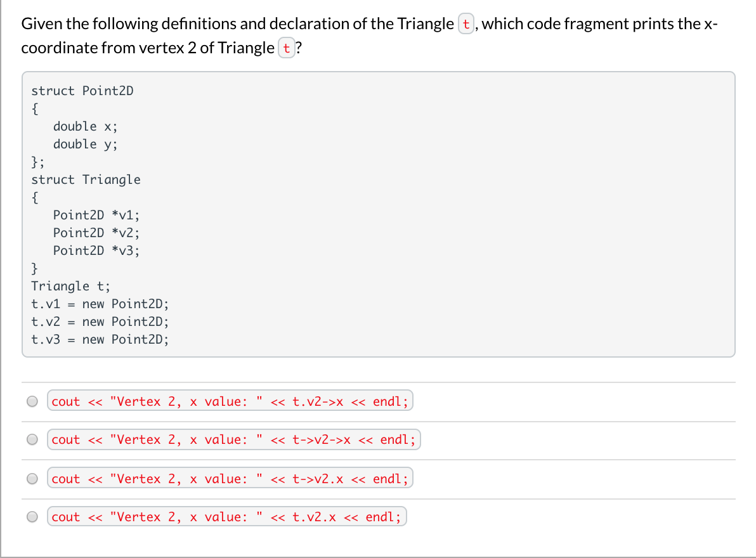Select the radio button for t.v2->x answer
This screenshot has width=756, height=558.
[x=32, y=401]
